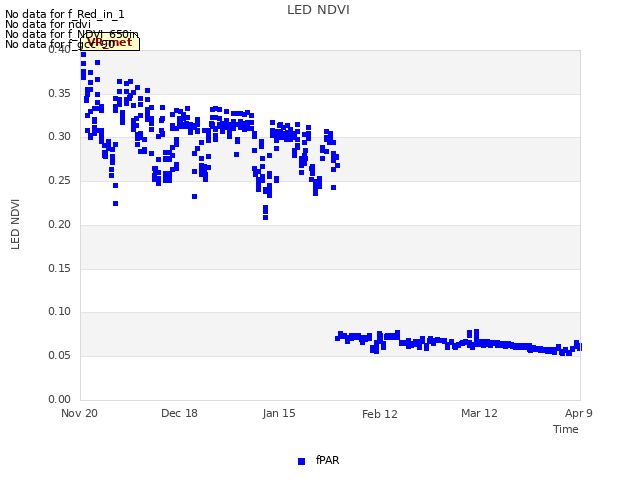The image size is (640, 480).
Task: Click the 0.35 y-axis tick label
Action: point(59,93)
